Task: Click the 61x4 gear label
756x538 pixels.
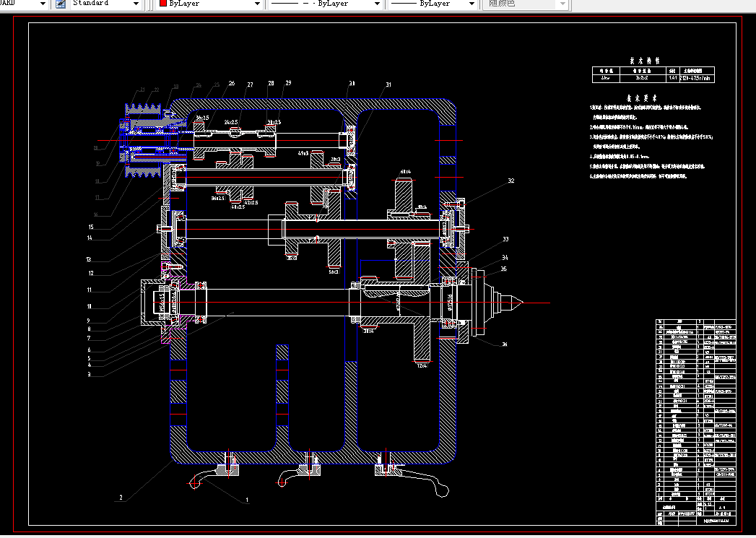Action: (406, 172)
